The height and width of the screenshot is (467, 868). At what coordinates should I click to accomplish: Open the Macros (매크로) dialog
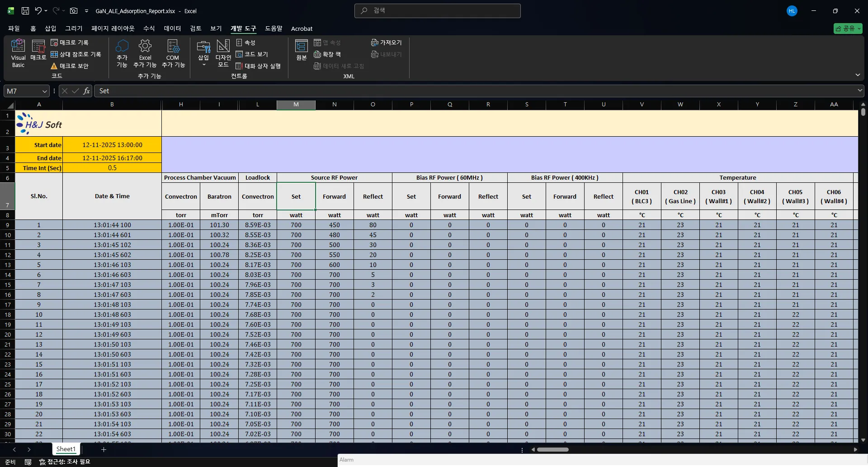pyautogui.click(x=38, y=50)
